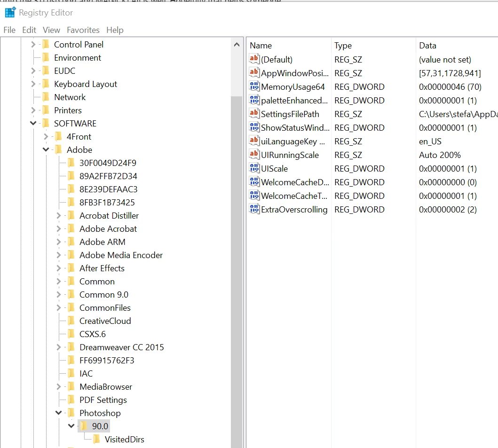Click the string icon of uiLanguageKey value
Image resolution: width=498 pixels, height=448 pixels.
pos(254,141)
